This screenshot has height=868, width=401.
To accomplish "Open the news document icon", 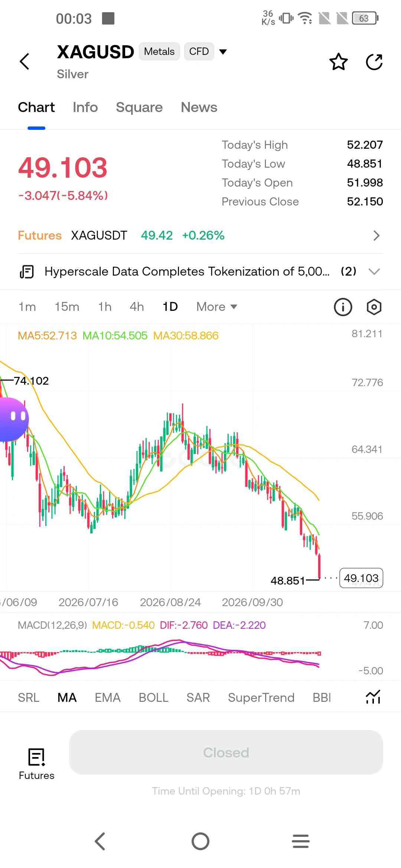I will click(27, 272).
